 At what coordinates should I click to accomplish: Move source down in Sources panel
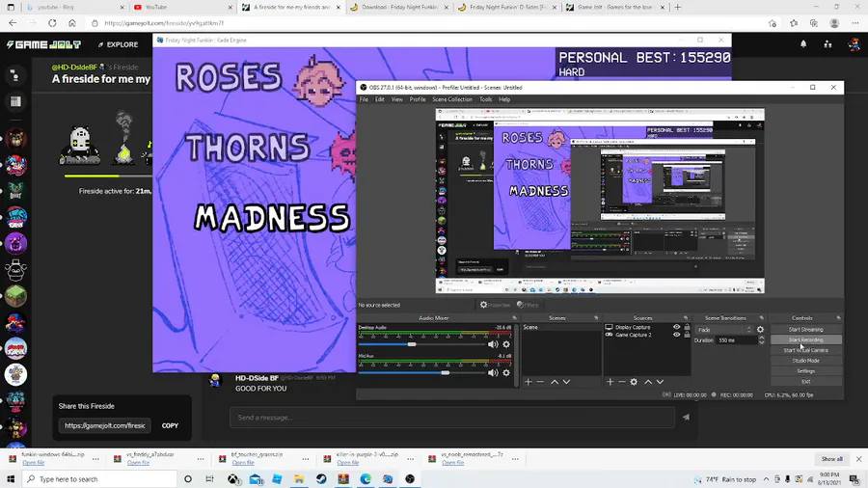tap(660, 382)
